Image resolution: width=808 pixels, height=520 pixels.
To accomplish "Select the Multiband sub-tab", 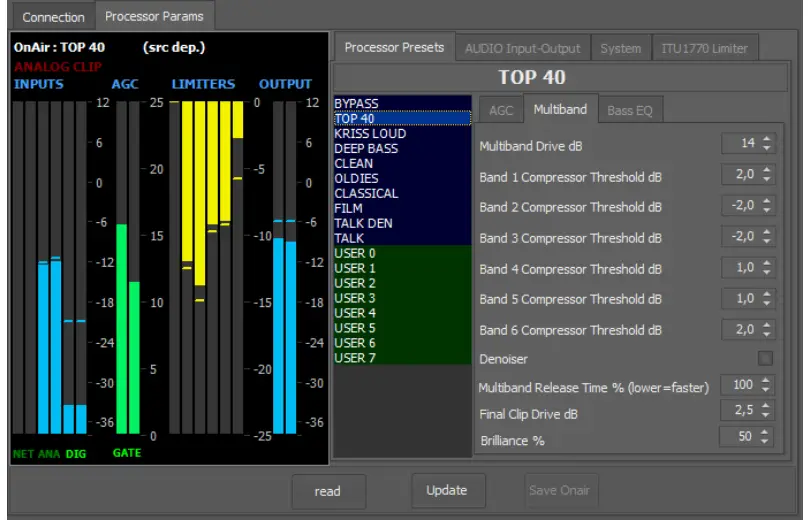I will click(560, 109).
